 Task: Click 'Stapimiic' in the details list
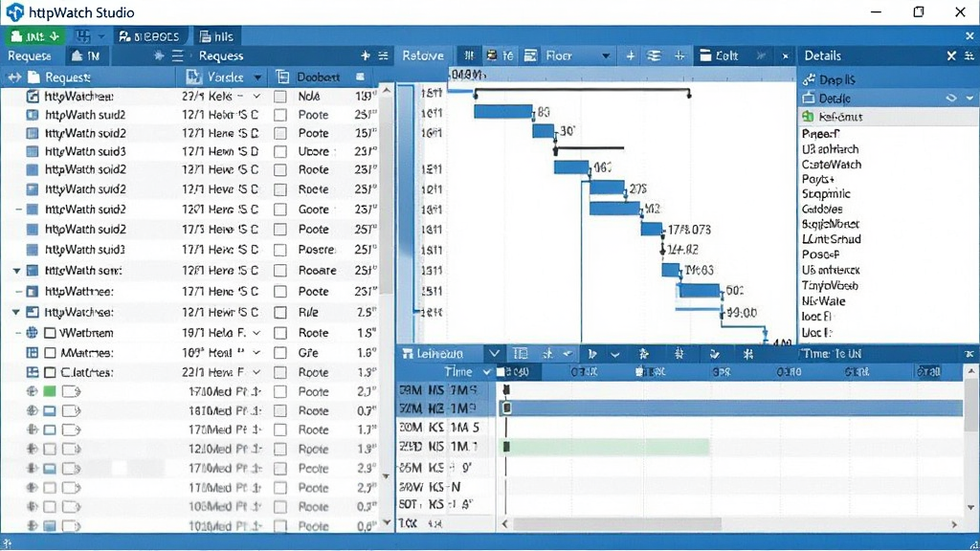(826, 193)
